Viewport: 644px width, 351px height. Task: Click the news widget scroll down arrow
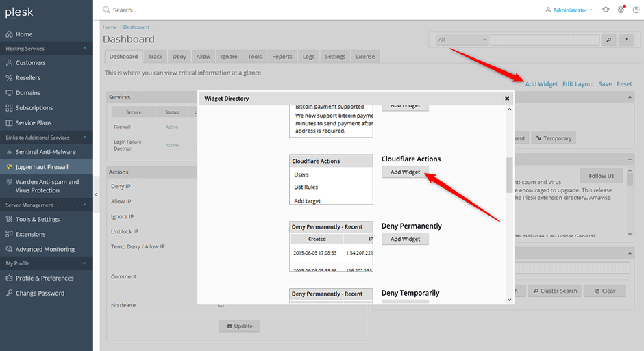click(x=630, y=235)
